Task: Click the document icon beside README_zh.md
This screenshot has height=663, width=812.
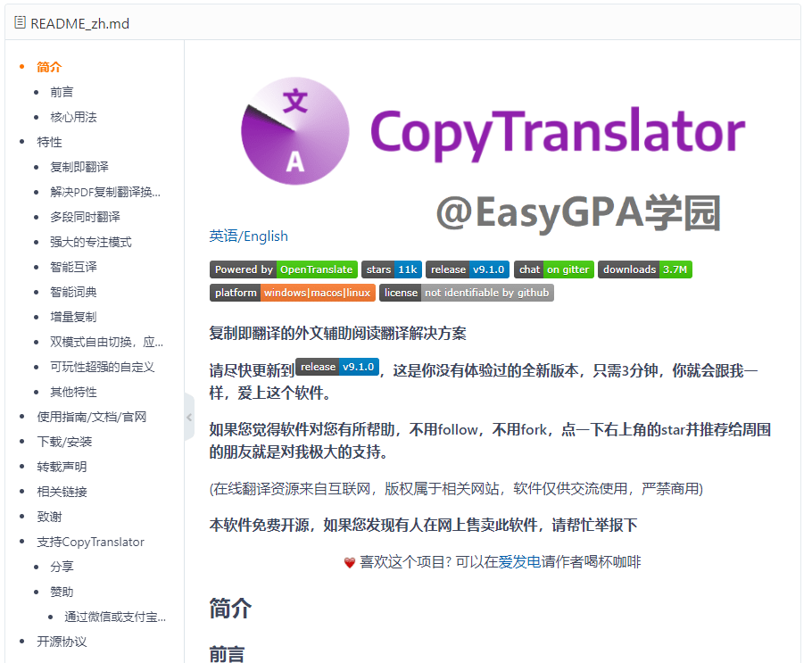Action: pyautogui.click(x=20, y=22)
